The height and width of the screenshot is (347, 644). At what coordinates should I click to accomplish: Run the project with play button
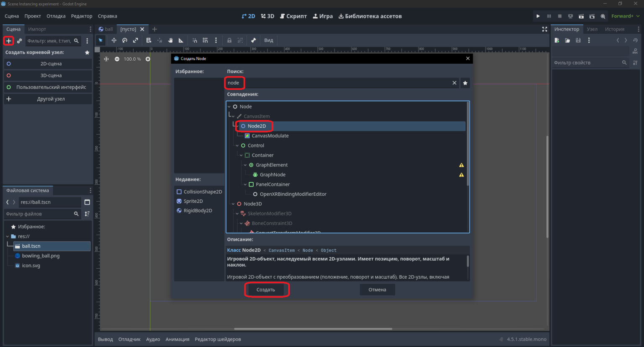pos(538,16)
